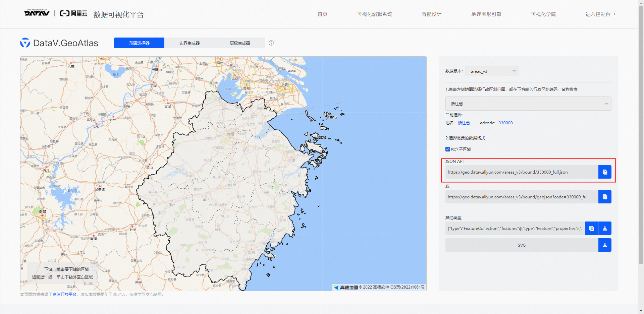Click the SVG button
The width and height of the screenshot is (644, 314).
tap(522, 245)
